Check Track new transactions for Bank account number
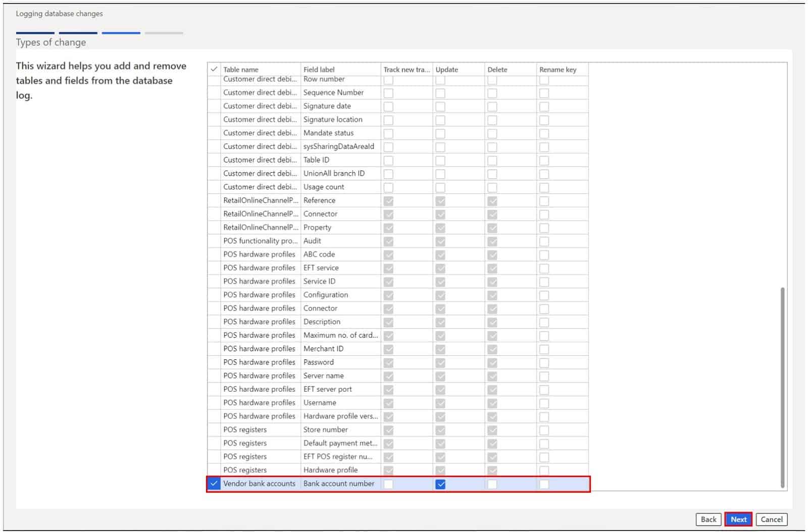Viewport: 808px width, 532px height. [389, 485]
